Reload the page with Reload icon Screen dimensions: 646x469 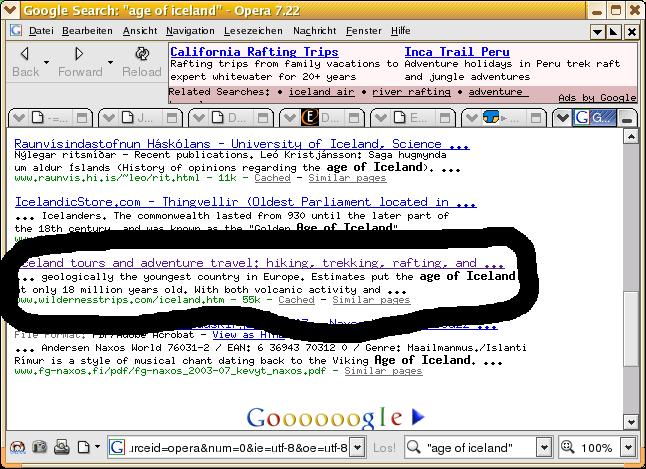[142, 53]
